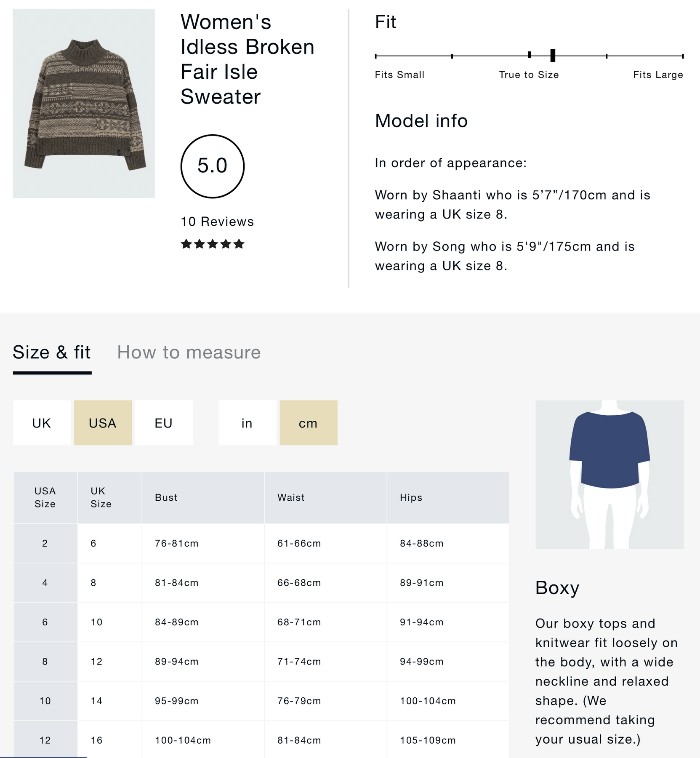Click the Boxy fit heading
The height and width of the screenshot is (758, 700).
click(557, 588)
